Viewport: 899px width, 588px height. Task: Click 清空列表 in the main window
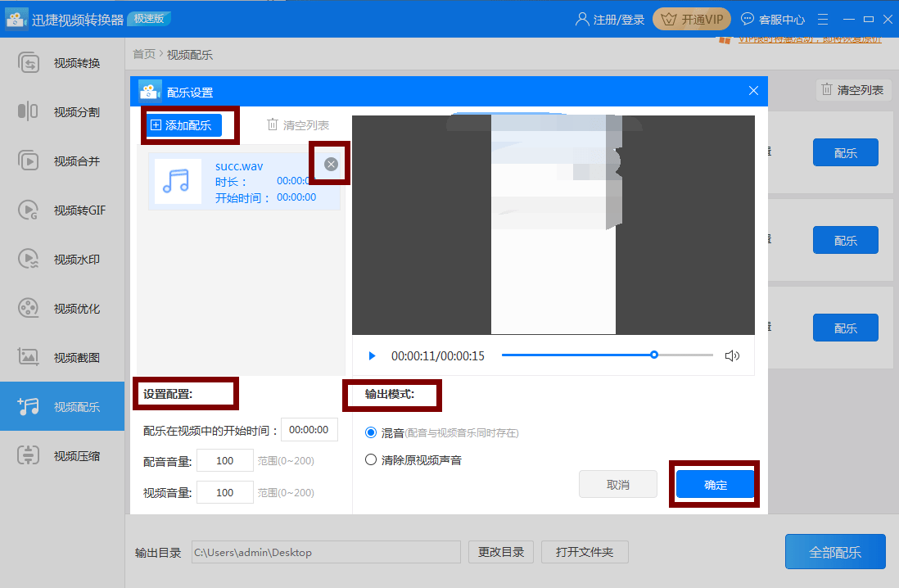click(x=852, y=89)
